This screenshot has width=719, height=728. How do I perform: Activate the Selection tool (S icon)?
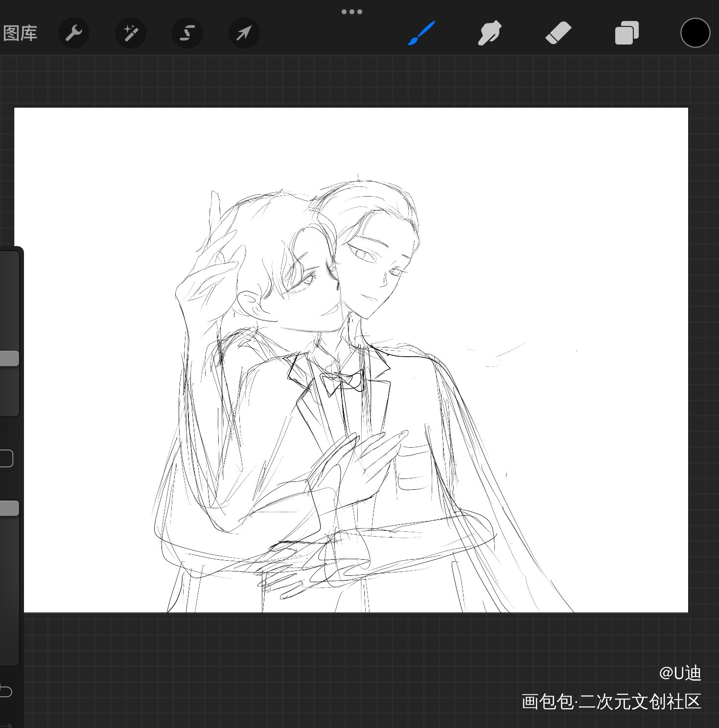pos(187,33)
